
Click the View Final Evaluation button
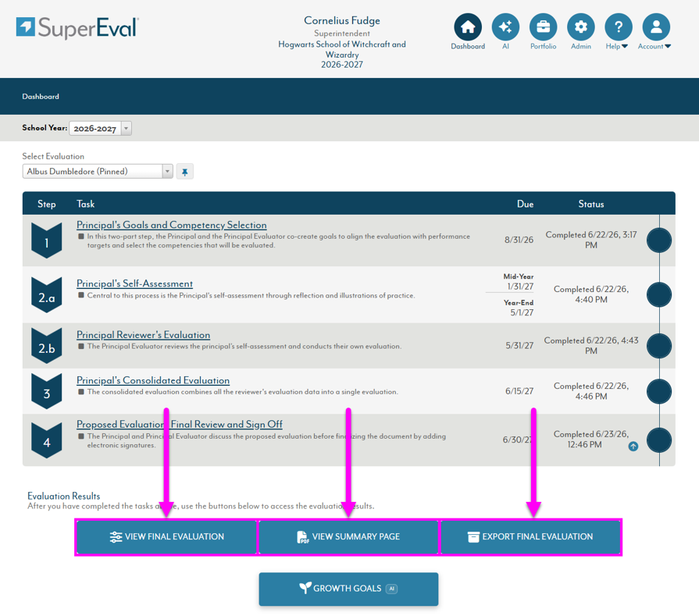coord(166,536)
